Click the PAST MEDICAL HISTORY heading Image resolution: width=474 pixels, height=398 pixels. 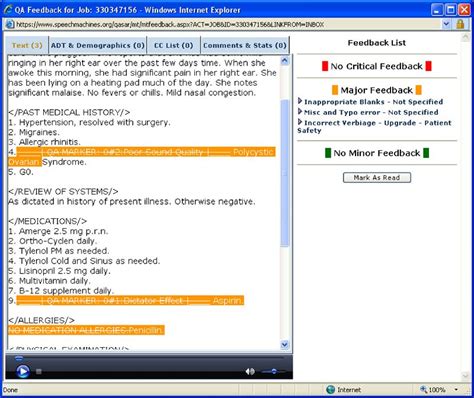69,112
